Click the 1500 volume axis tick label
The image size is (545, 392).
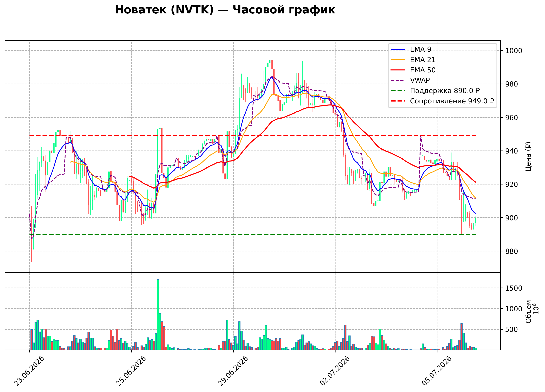(x=514, y=288)
